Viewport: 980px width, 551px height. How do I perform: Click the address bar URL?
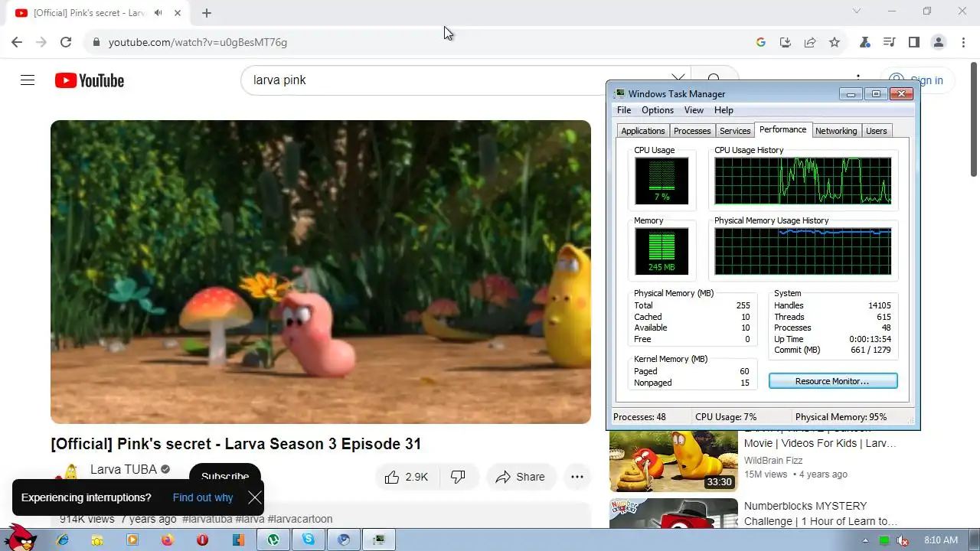198,42
